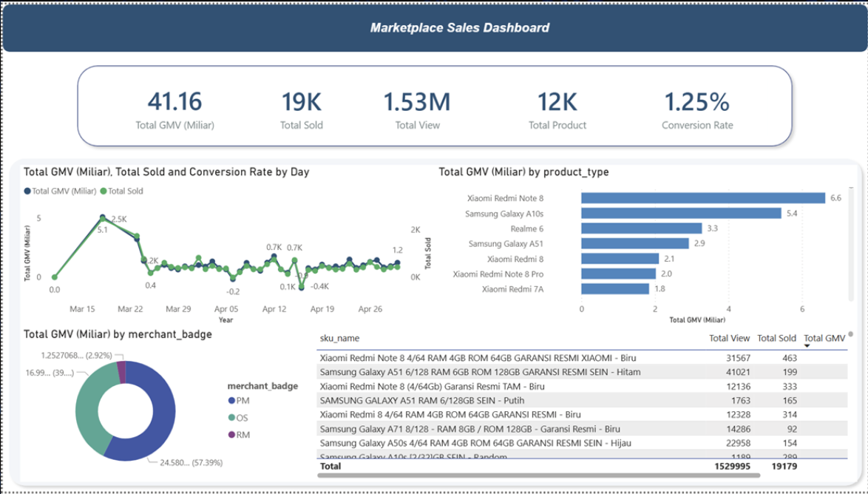This screenshot has width=868, height=494.
Task: Select the 1.53M Total View card
Action: point(418,109)
